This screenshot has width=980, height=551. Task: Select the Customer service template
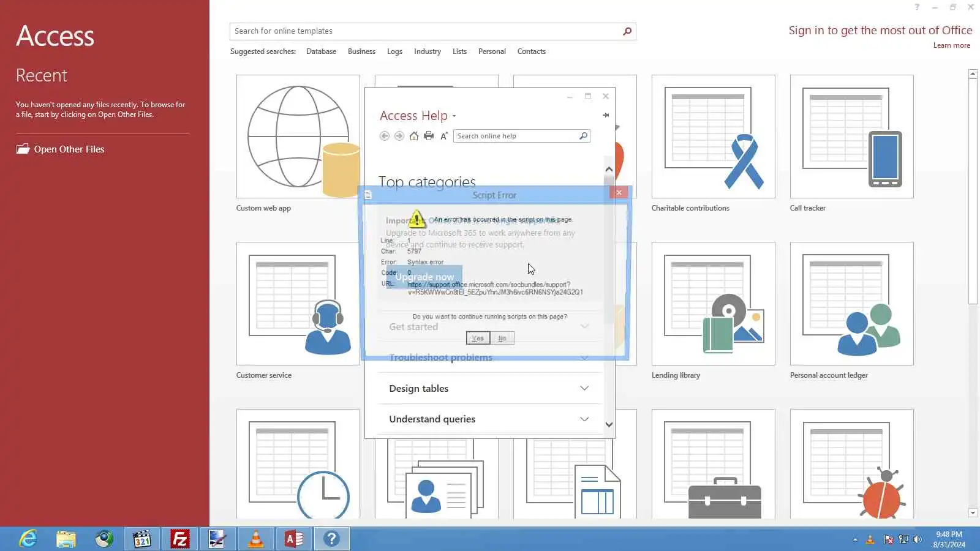click(x=298, y=304)
